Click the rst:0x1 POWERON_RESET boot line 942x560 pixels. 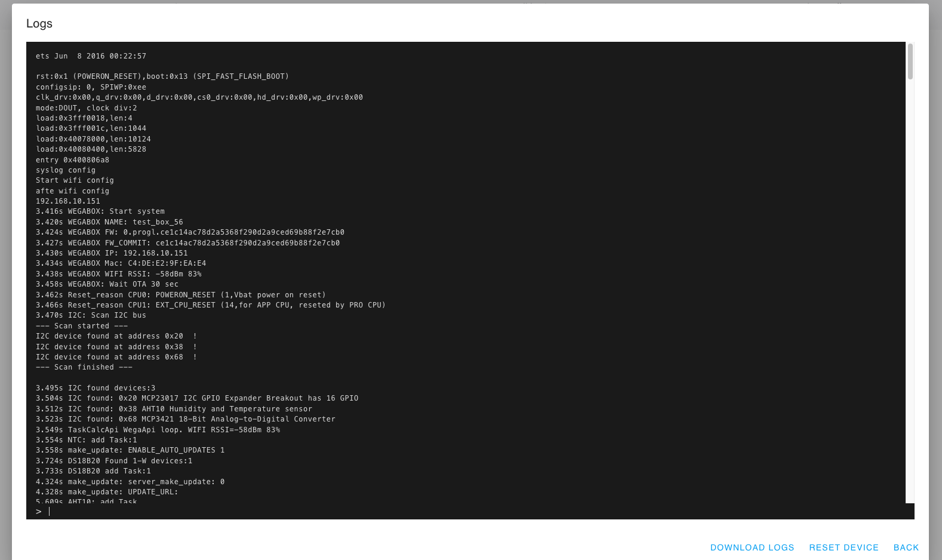coord(162,76)
